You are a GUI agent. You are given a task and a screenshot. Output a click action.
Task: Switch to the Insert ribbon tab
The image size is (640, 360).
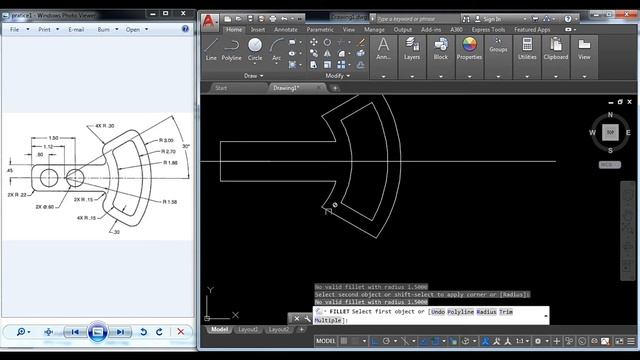pos(258,29)
